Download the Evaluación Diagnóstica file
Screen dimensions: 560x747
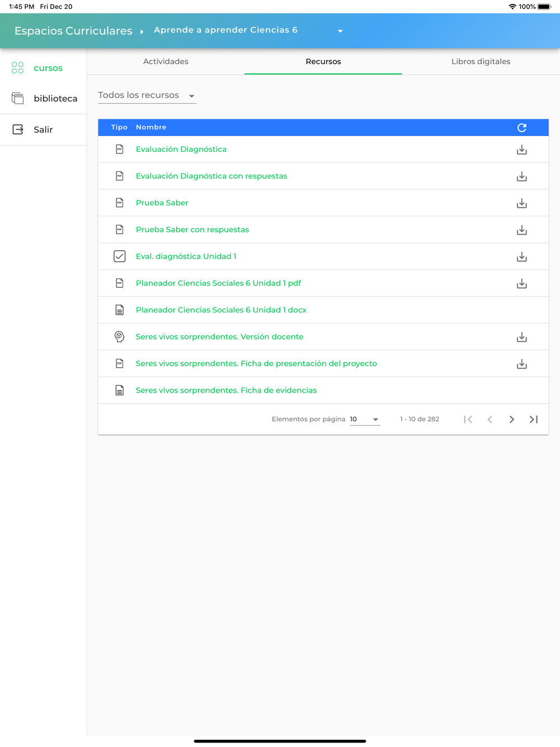coord(522,150)
